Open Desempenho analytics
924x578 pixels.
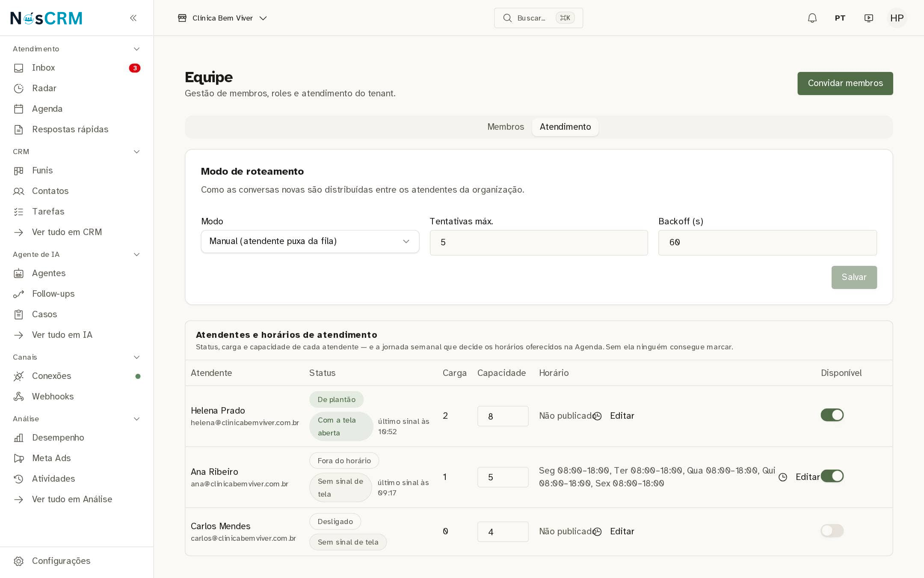(77, 438)
